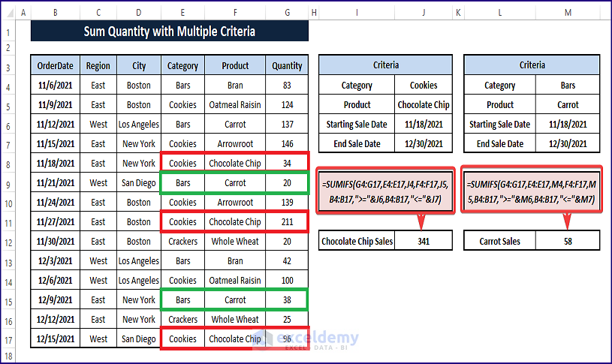
Task: Select the quantity cell 124
Action: [x=287, y=104]
